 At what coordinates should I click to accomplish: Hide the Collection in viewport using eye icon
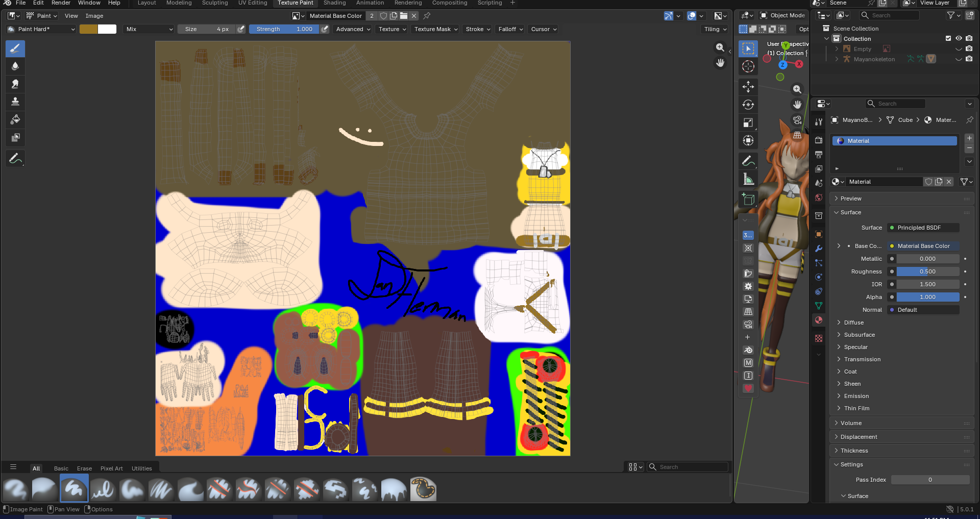click(959, 38)
